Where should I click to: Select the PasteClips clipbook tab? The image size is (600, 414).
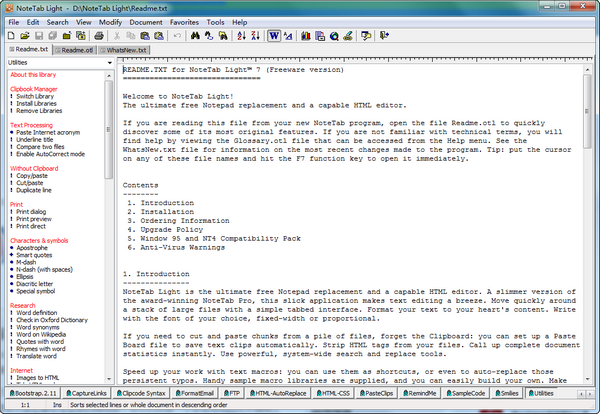coord(377,393)
